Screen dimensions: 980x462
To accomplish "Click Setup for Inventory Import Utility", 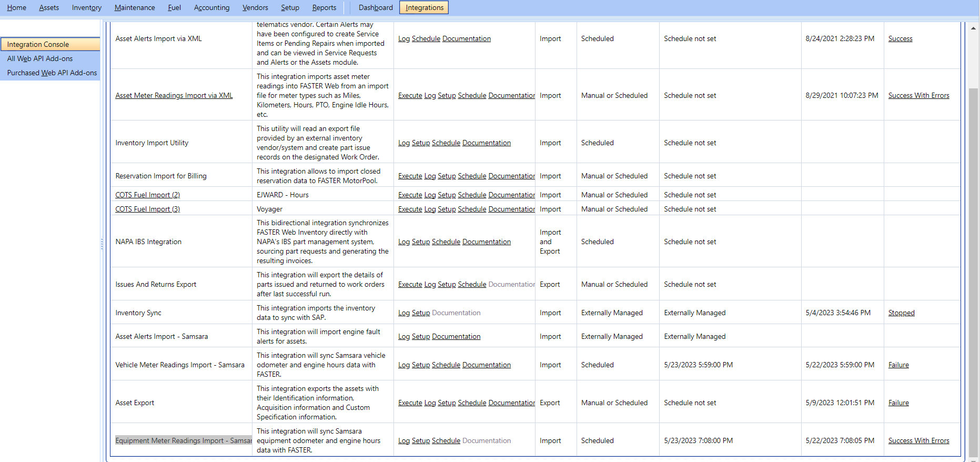I will pyautogui.click(x=421, y=143).
